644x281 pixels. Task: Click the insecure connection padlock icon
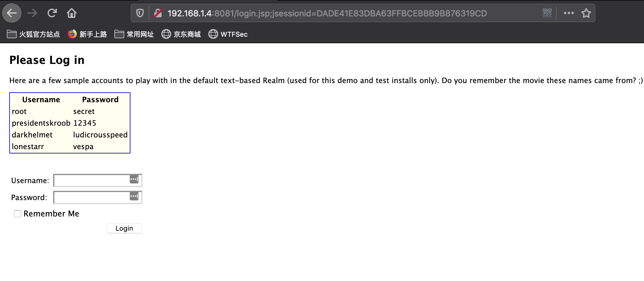click(158, 13)
